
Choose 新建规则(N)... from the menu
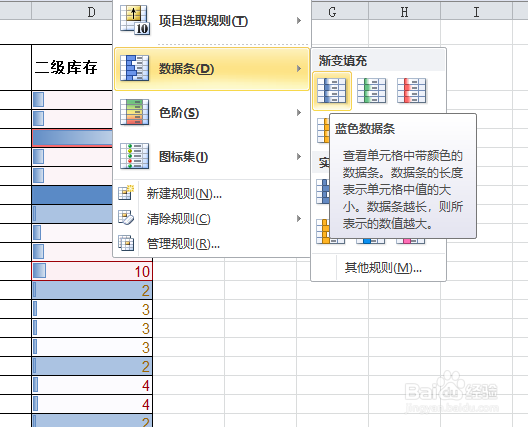click(211, 194)
